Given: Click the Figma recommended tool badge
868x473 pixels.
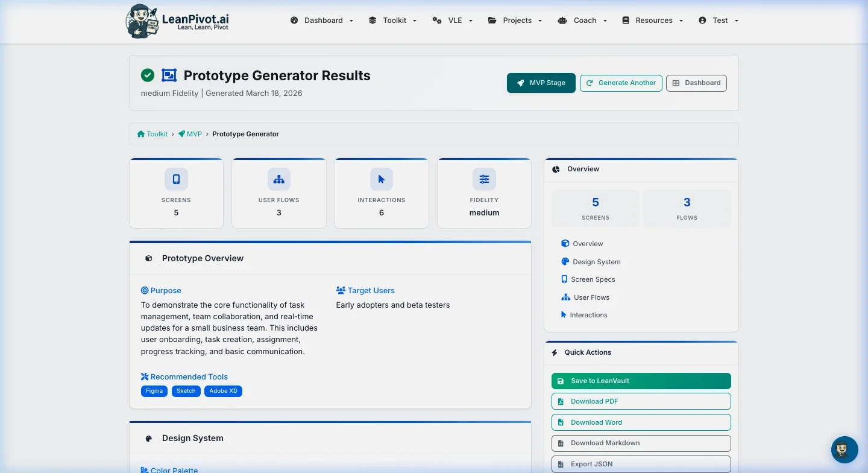Looking at the screenshot, I should pyautogui.click(x=154, y=391).
